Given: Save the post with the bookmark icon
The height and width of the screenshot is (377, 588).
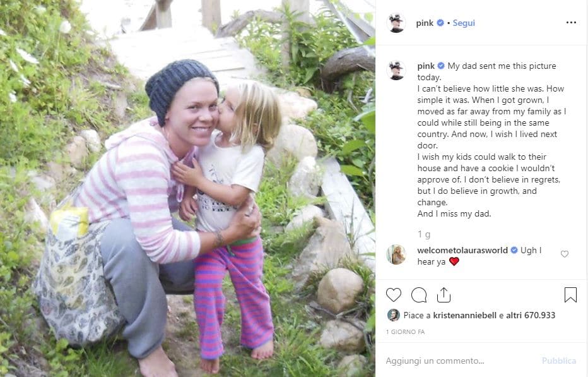Looking at the screenshot, I should pos(570,295).
